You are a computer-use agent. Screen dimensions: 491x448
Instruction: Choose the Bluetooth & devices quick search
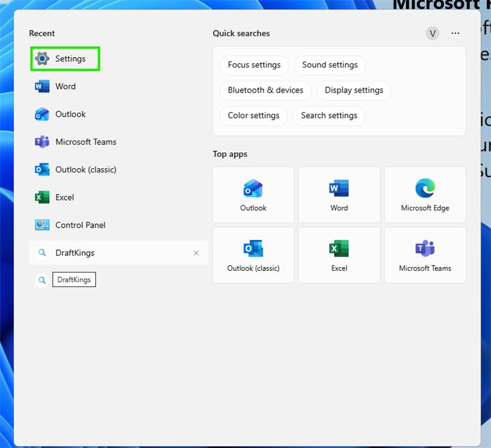[x=266, y=90]
